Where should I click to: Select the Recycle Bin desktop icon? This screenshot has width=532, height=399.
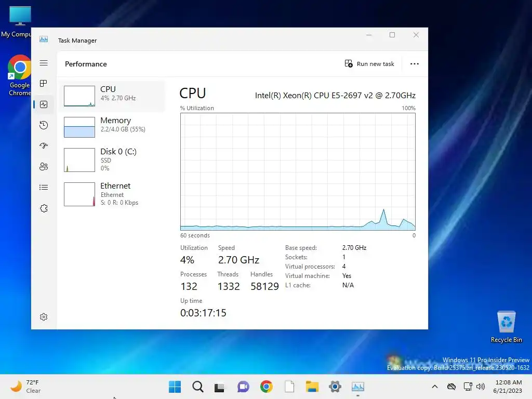tap(506, 327)
